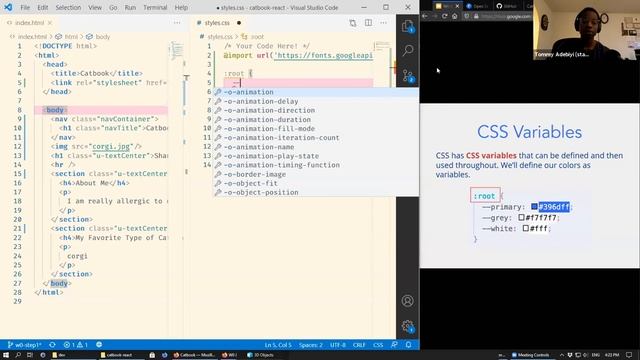Open more actions for the styles.css editor group
Screen dimensions: 640x360
click(x=383, y=23)
